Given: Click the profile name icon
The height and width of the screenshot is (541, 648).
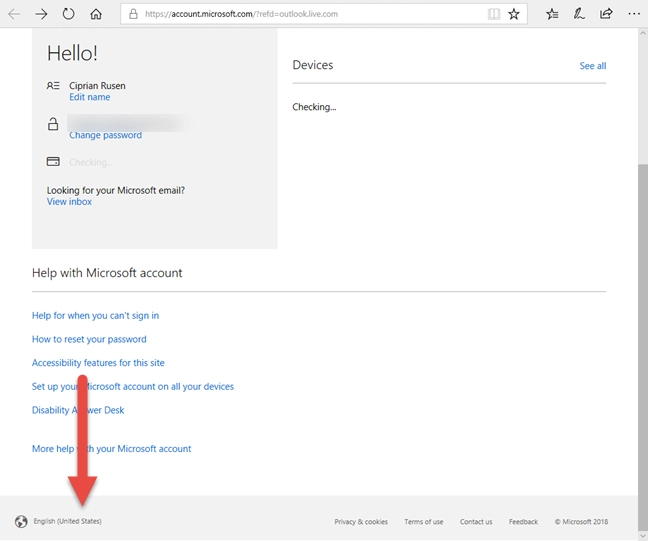Looking at the screenshot, I should tap(53, 86).
